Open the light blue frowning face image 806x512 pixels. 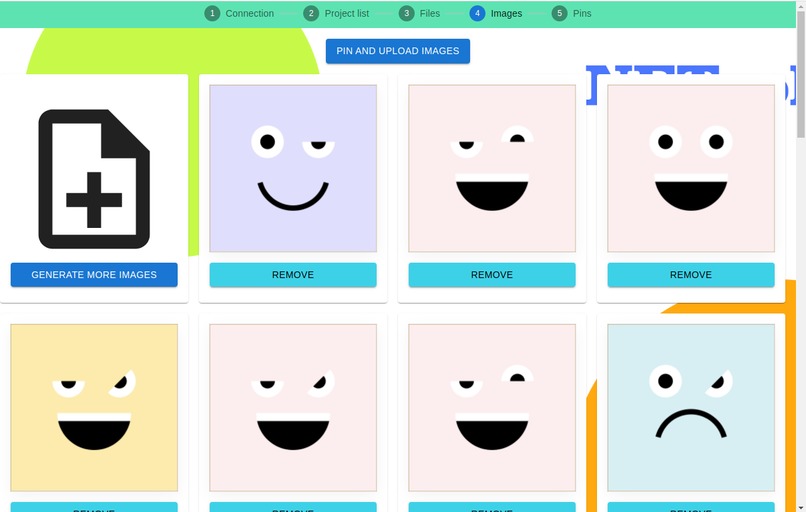point(691,408)
